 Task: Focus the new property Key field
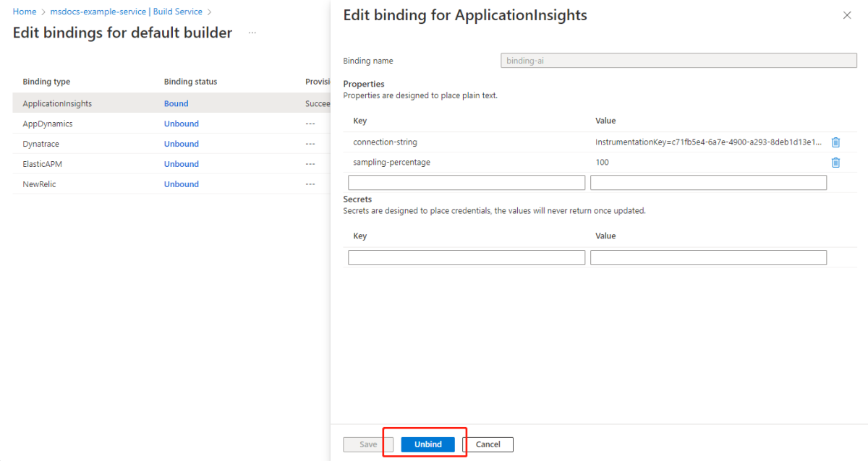click(467, 183)
